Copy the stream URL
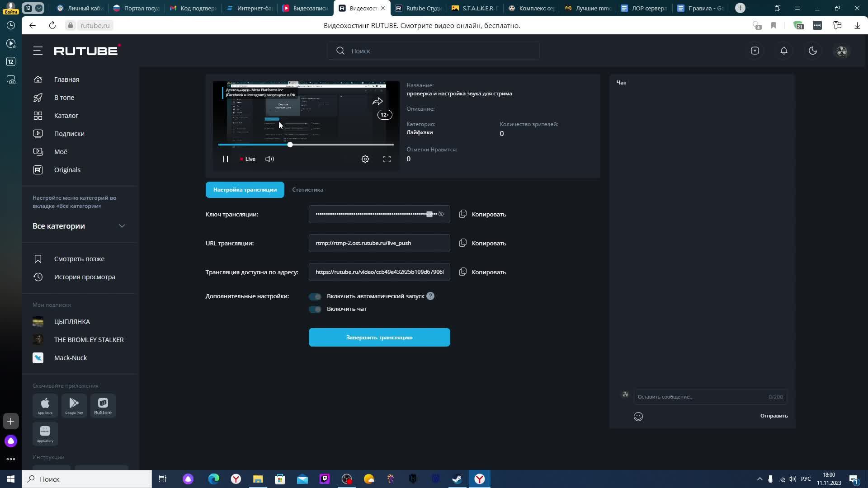This screenshot has height=488, width=868. coord(483,243)
